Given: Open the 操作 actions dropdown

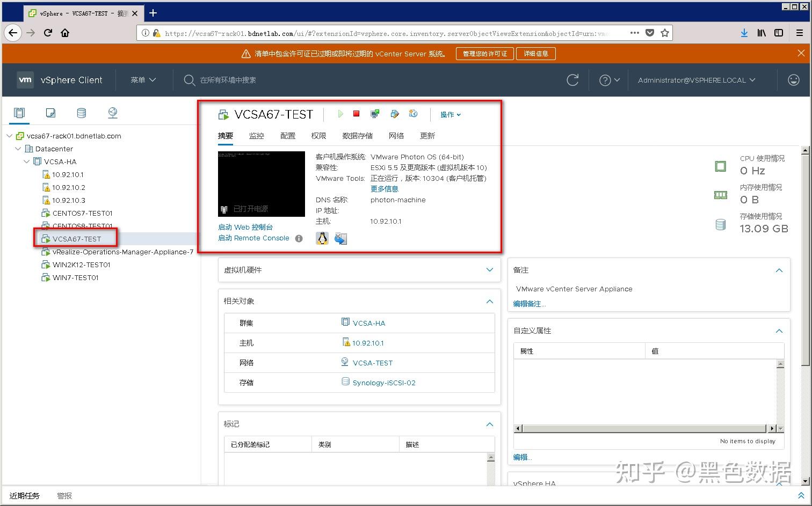Looking at the screenshot, I should coord(451,114).
